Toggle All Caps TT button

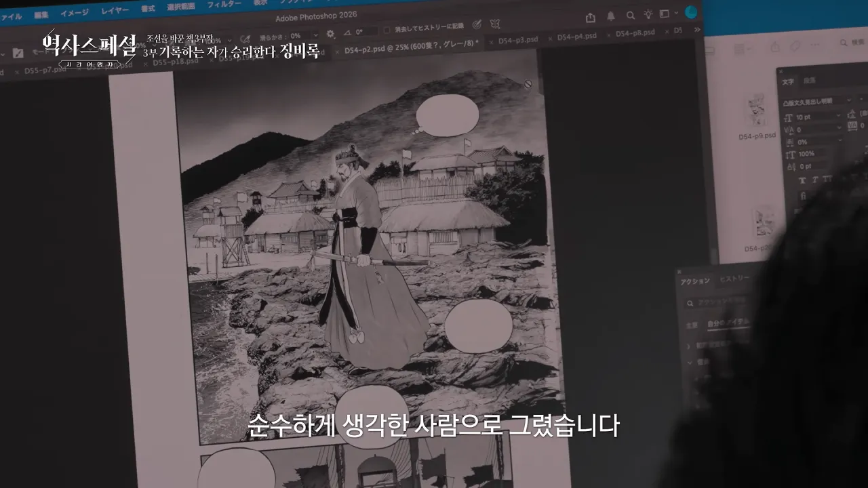click(827, 178)
